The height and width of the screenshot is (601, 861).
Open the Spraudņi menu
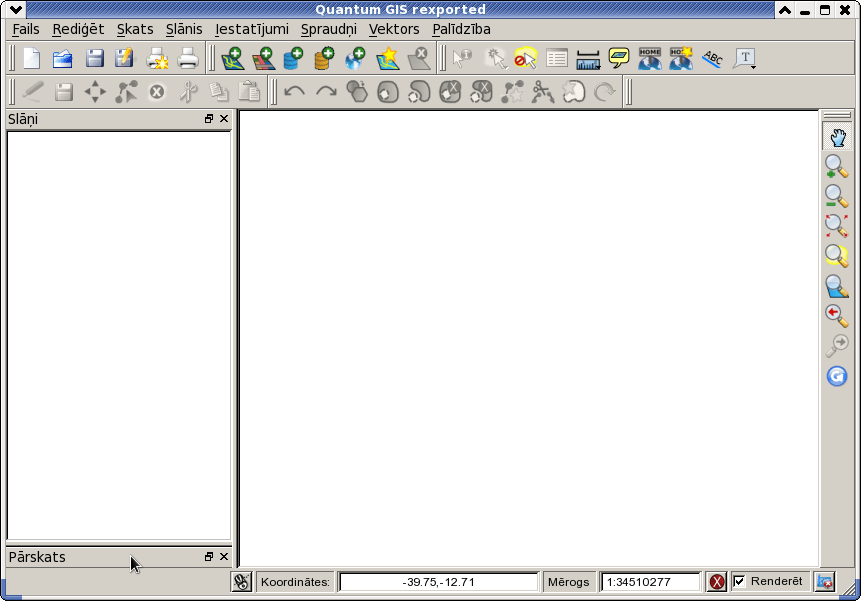tap(328, 29)
